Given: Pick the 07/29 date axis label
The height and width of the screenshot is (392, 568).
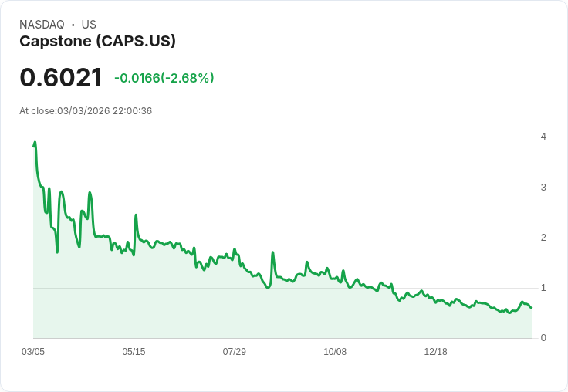Looking at the screenshot, I should pos(235,352).
